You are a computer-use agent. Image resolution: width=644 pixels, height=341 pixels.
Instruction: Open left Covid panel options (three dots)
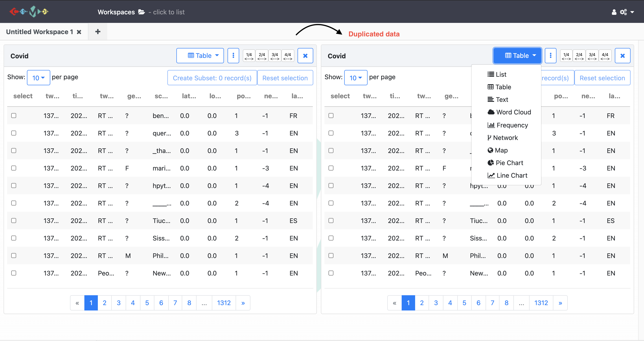tap(233, 55)
